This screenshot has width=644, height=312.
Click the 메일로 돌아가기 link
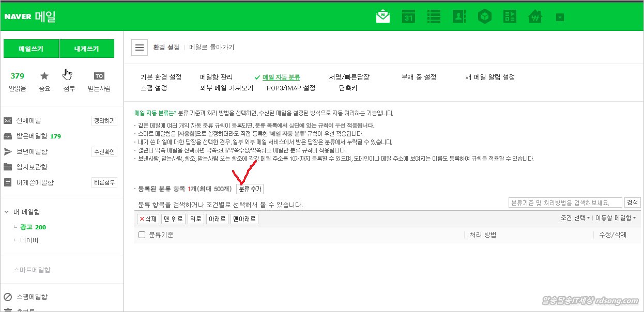(x=211, y=48)
